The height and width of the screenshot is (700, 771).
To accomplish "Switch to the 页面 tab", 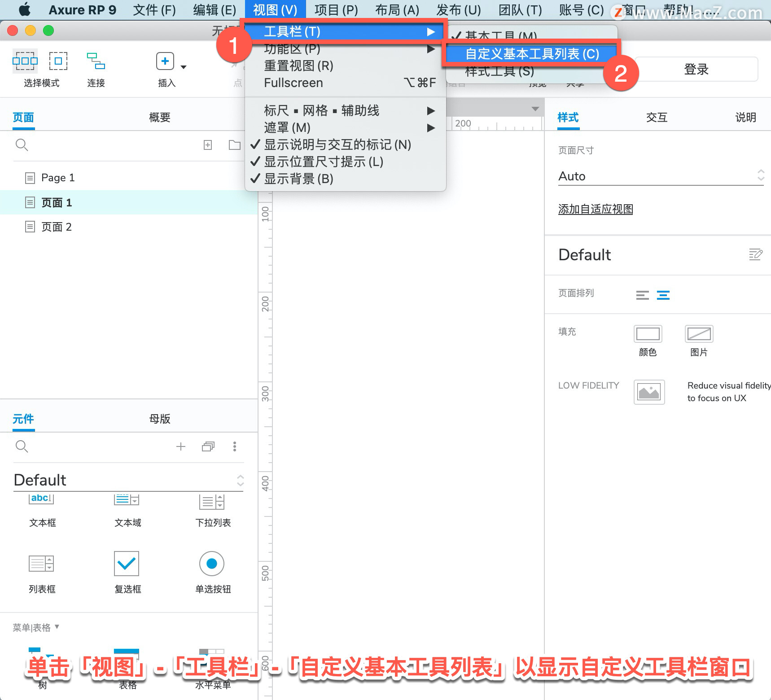I will (23, 118).
